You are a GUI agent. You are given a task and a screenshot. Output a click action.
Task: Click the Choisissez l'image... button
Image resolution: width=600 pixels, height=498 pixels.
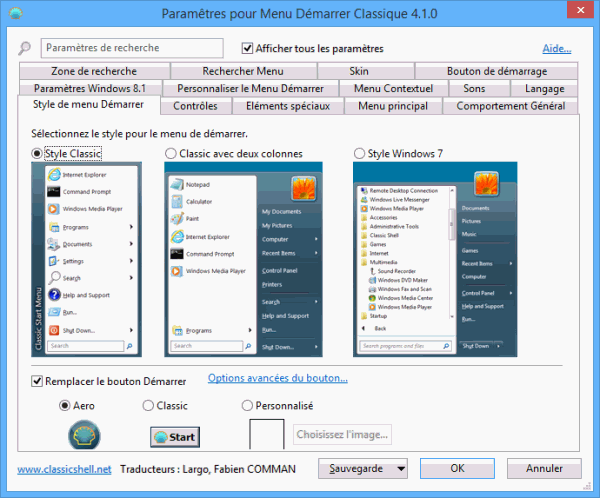(342, 434)
